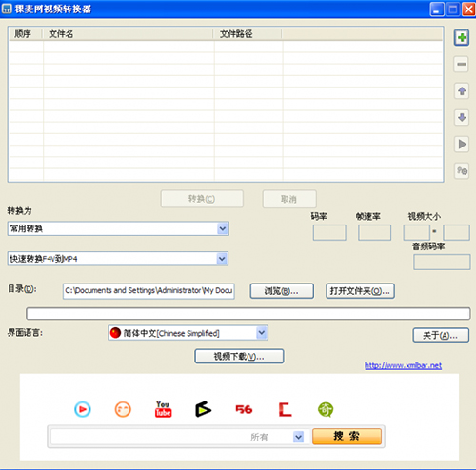Click the 文件路径 column header
Viewport: 476px width, 470px height.
pos(248,34)
